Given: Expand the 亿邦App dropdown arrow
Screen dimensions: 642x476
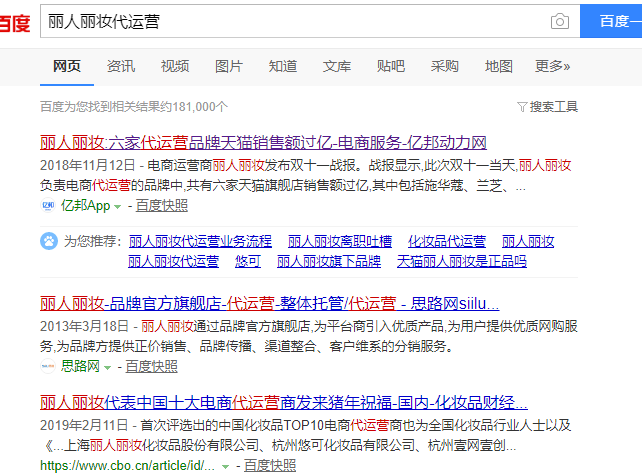Looking at the screenshot, I should tap(118, 207).
